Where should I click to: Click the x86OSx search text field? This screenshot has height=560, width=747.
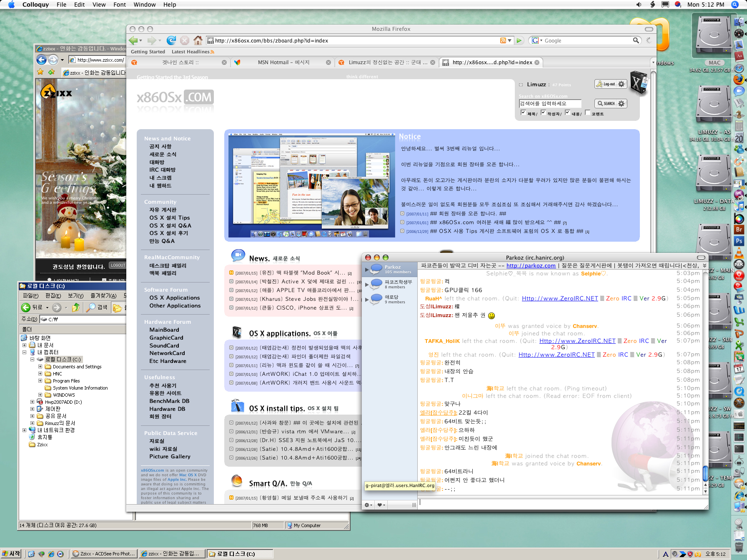[x=550, y=103]
